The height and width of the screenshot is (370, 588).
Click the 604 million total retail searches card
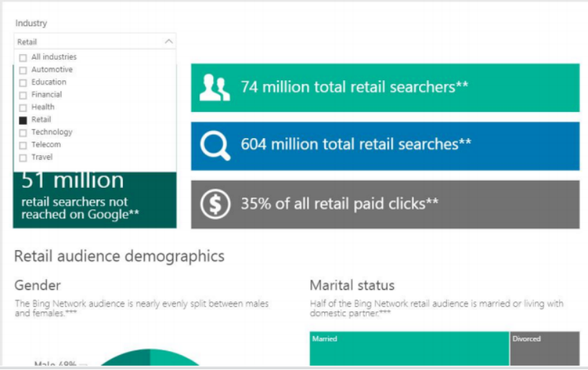385,146
